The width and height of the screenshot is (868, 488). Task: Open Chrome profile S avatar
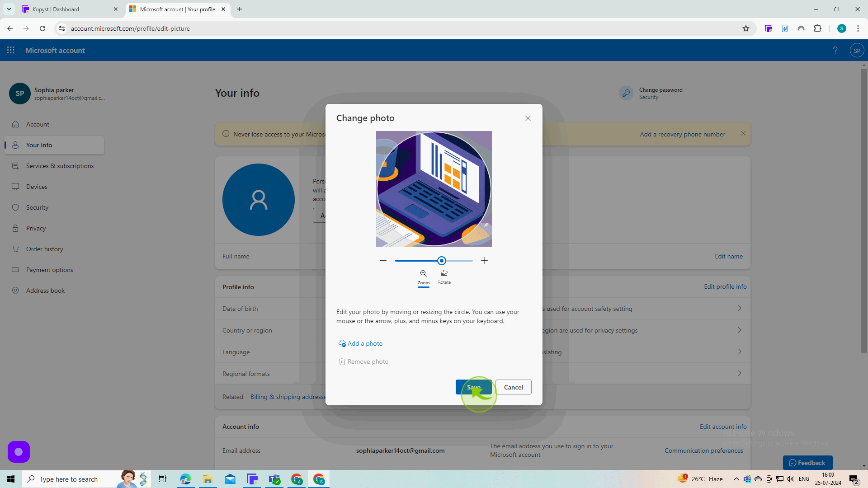point(842,28)
